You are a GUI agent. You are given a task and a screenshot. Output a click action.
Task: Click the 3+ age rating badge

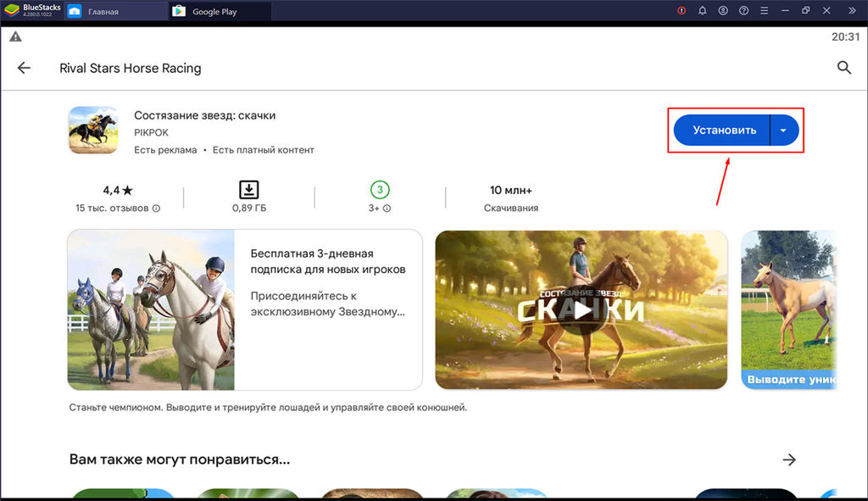pos(380,189)
